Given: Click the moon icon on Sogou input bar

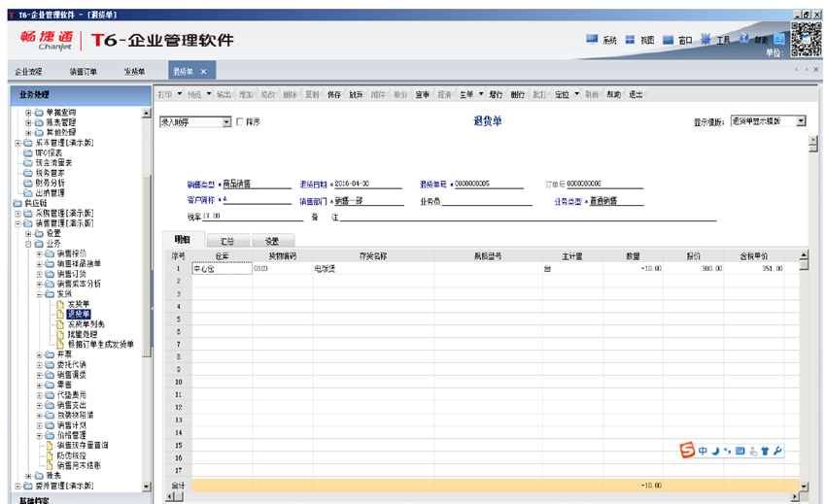Looking at the screenshot, I should point(715,451).
